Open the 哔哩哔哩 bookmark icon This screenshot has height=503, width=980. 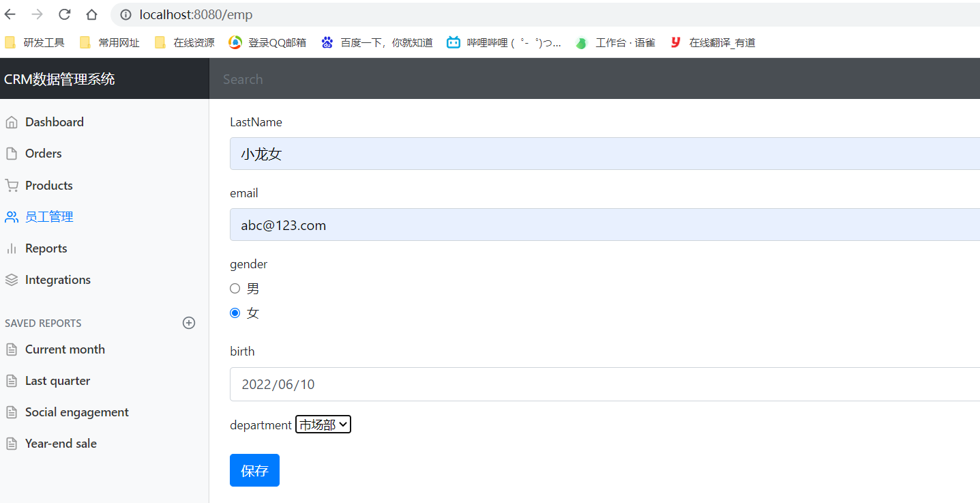(454, 42)
